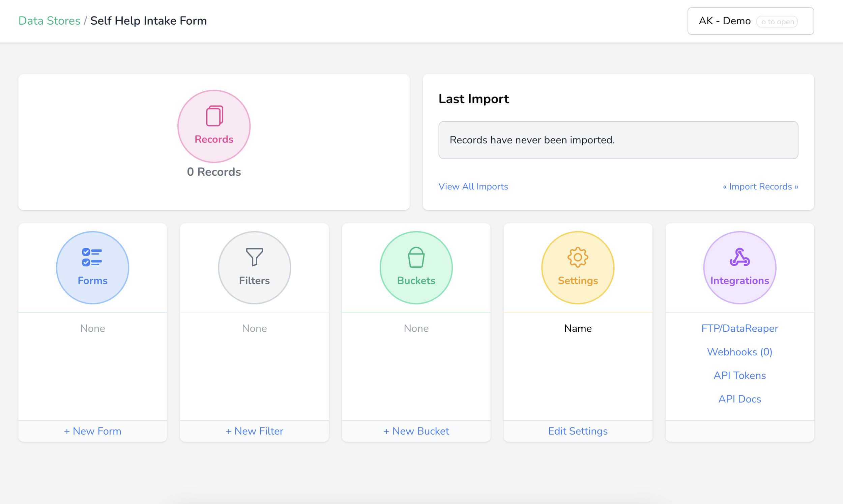The image size is (843, 504).
Task: Click the blue Forms checklist icon
Action: [92, 267]
